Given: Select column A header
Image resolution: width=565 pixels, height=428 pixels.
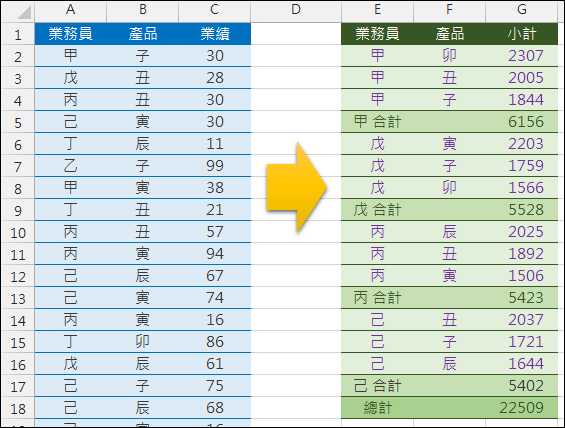Looking at the screenshot, I should (71, 12).
